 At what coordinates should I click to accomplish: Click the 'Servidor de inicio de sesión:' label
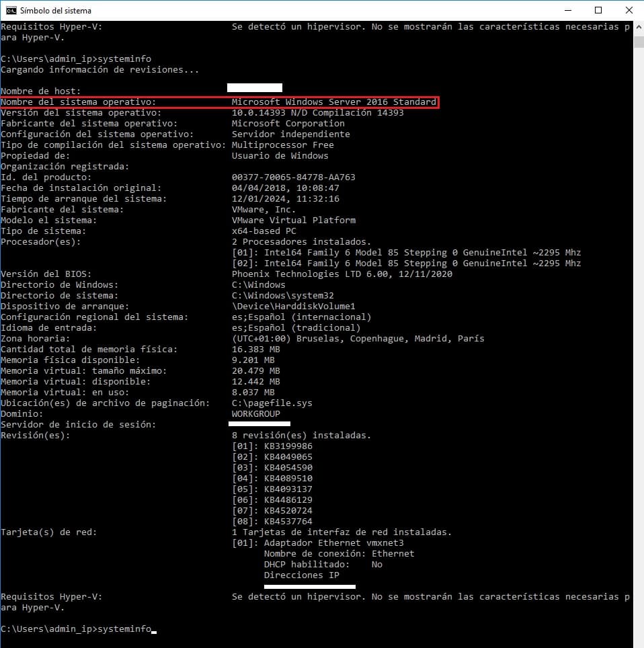tap(78, 424)
